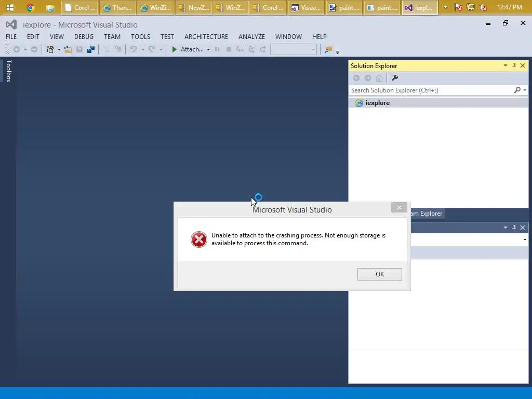Open the EDIT menu

(x=33, y=37)
